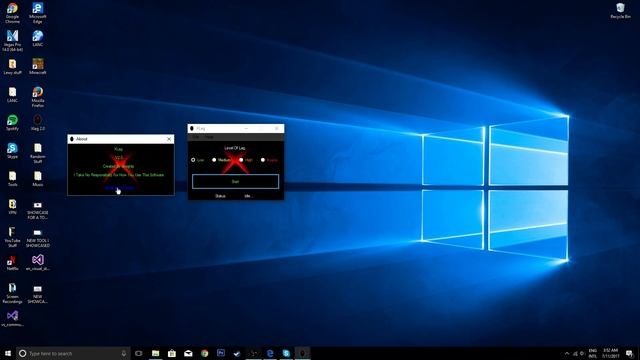Viewport: 640px width, 360px height.
Task: Select the Vegas Pro desktop icon
Action: (12, 40)
